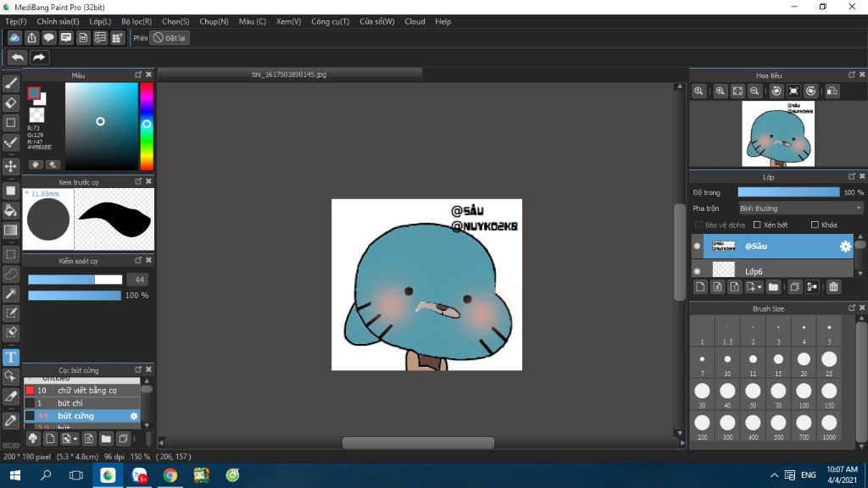Viewport: 868px width, 488px height.
Task: Select the Gradient tool
Action: coord(10,230)
